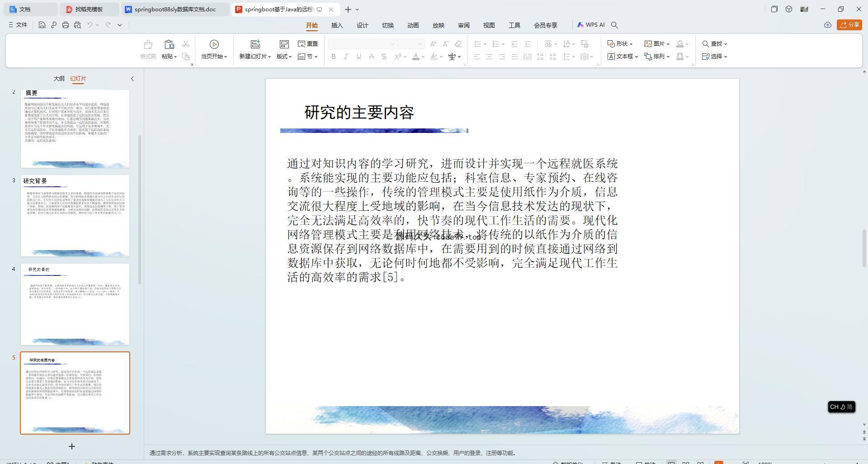Align text left
This screenshot has width=868, height=464.
click(476, 57)
